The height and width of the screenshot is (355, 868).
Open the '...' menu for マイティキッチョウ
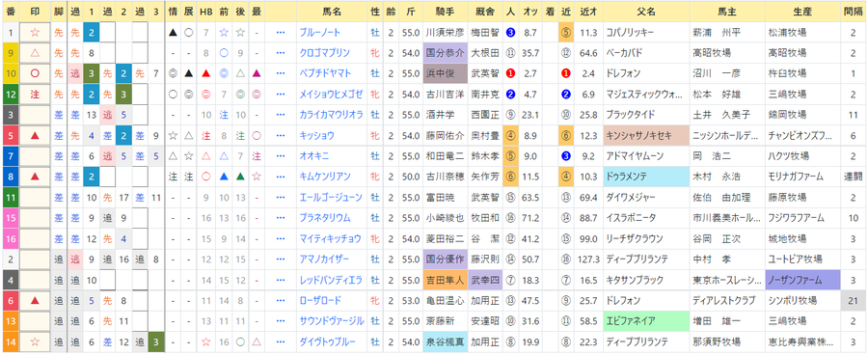tap(280, 238)
